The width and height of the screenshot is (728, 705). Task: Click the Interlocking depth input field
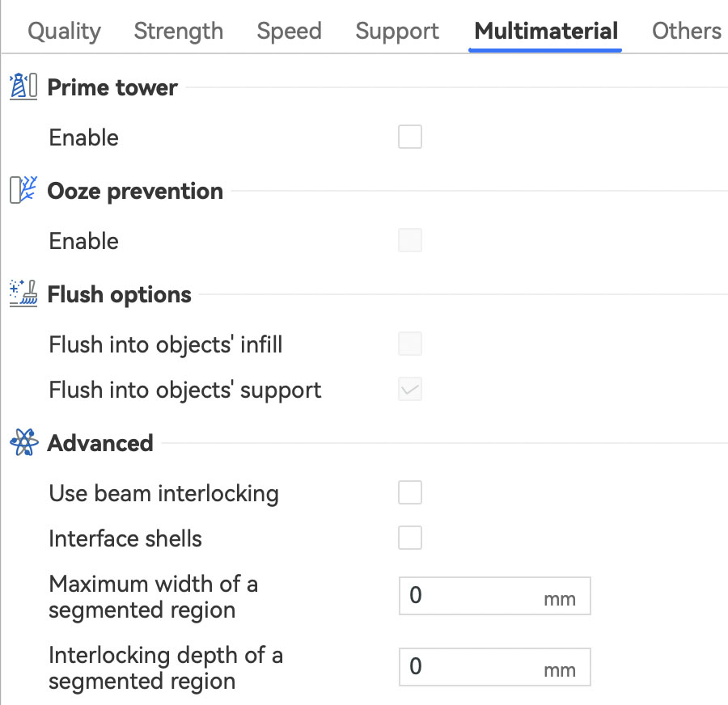(473, 667)
